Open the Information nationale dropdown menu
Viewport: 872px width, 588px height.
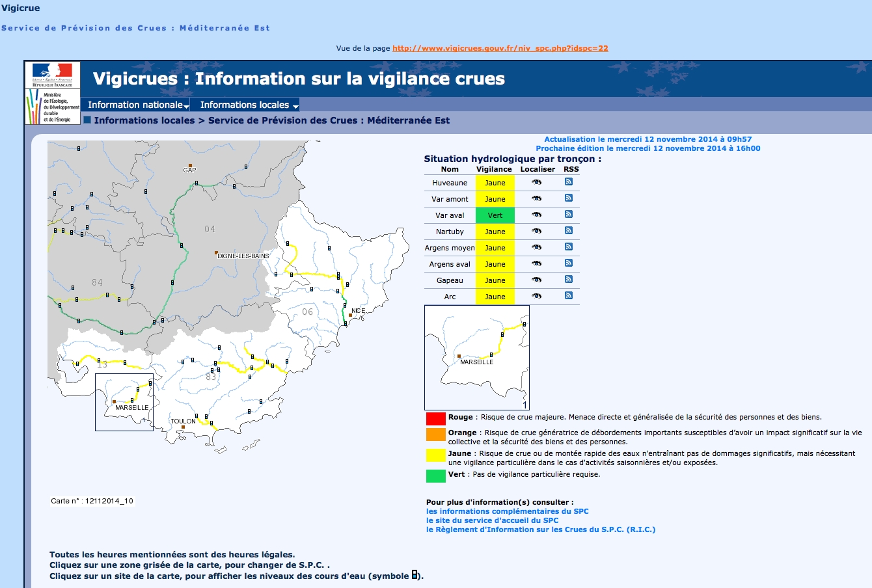138,105
